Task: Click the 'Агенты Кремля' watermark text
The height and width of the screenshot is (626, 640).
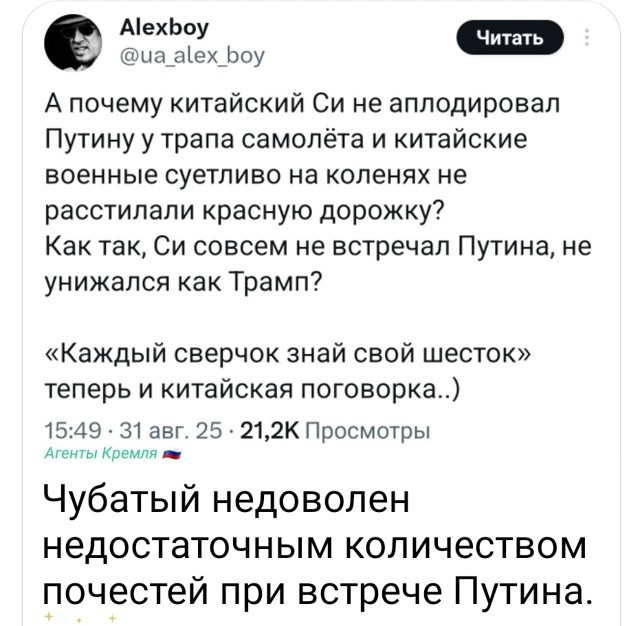Action: [100, 453]
